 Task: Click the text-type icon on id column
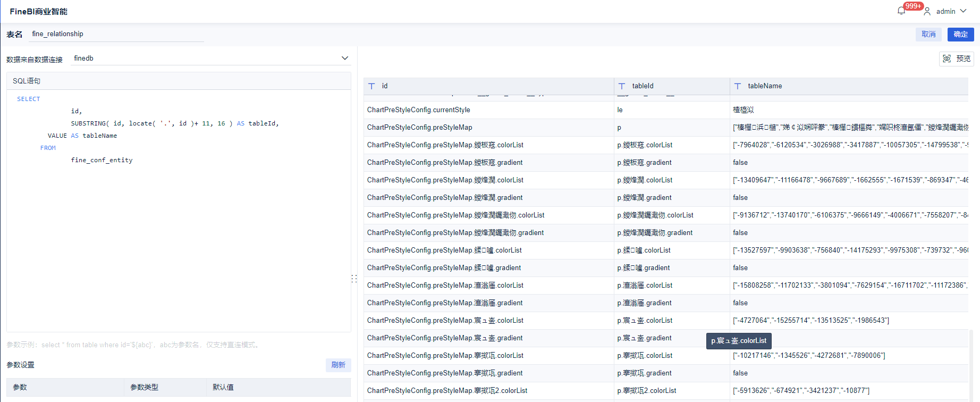371,86
